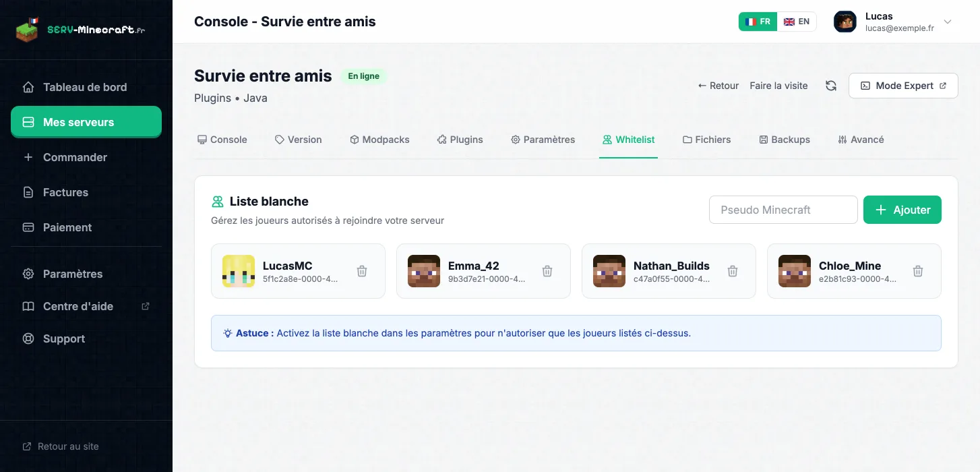The width and height of the screenshot is (980, 472).
Task: Click UUID text 9b3d7e21-0000-4...
Action: (x=487, y=278)
